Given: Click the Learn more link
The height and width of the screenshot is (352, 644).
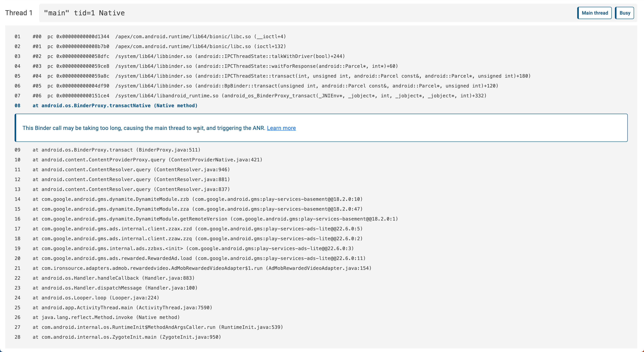Looking at the screenshot, I should click(x=281, y=128).
